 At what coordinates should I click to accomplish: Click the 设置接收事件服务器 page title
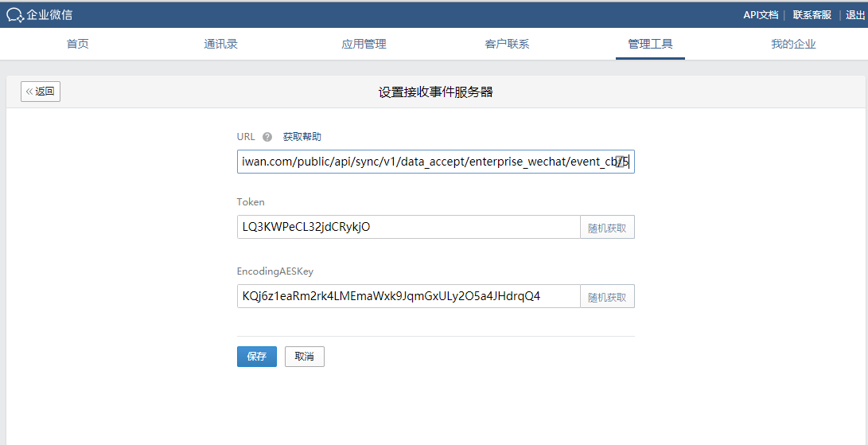pos(436,92)
